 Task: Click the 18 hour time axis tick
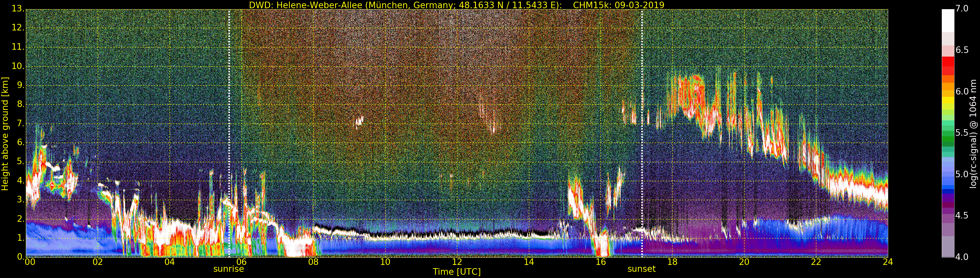click(x=673, y=262)
